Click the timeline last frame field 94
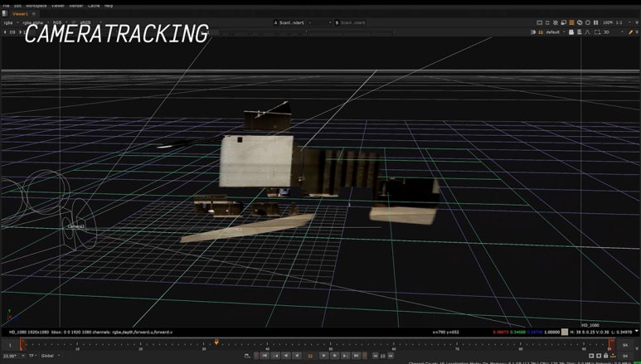This screenshot has height=364, width=641. coord(625,346)
